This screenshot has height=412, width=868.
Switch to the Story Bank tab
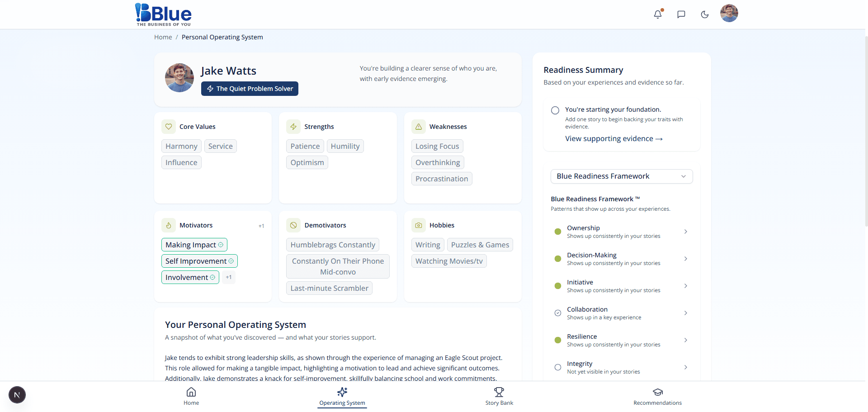499,396
